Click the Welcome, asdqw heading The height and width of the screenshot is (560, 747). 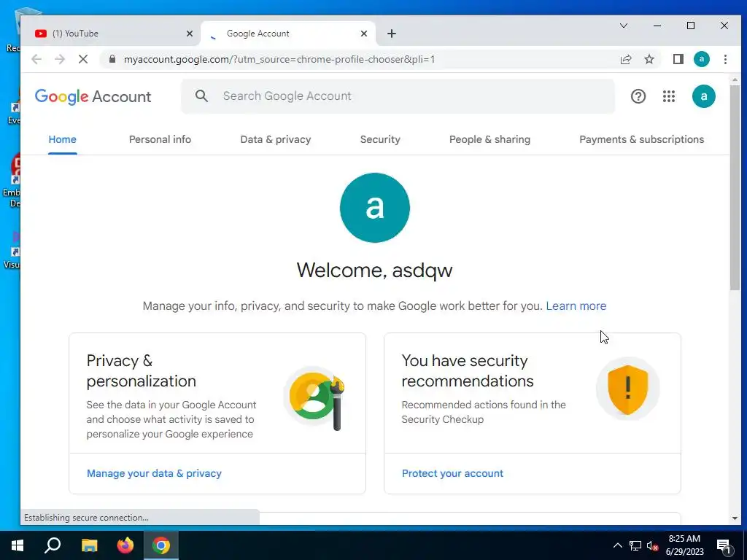point(374,271)
